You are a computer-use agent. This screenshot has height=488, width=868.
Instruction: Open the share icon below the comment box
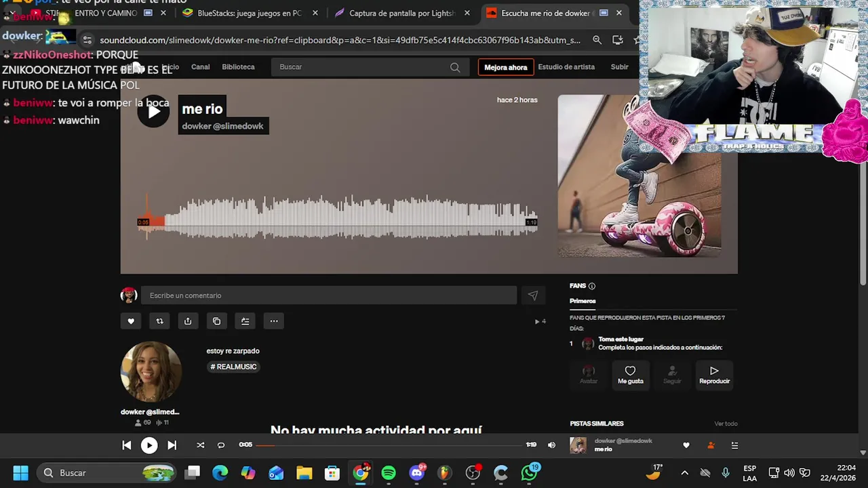tap(188, 321)
